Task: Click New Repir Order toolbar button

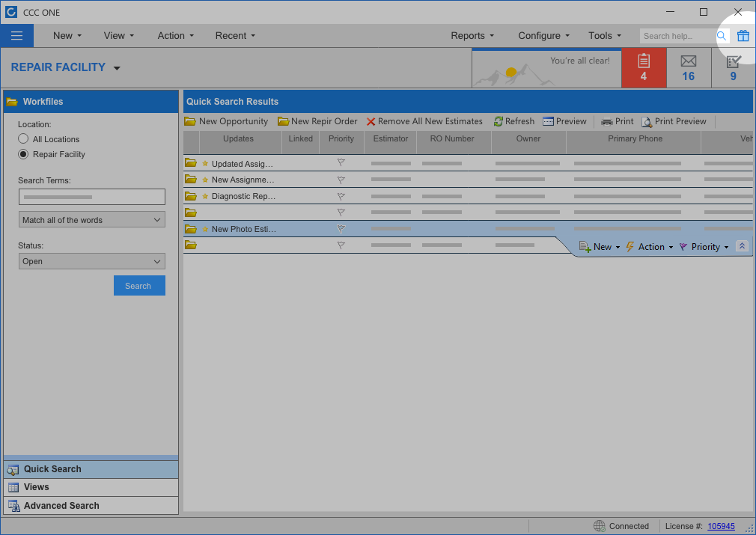Action: click(x=317, y=121)
